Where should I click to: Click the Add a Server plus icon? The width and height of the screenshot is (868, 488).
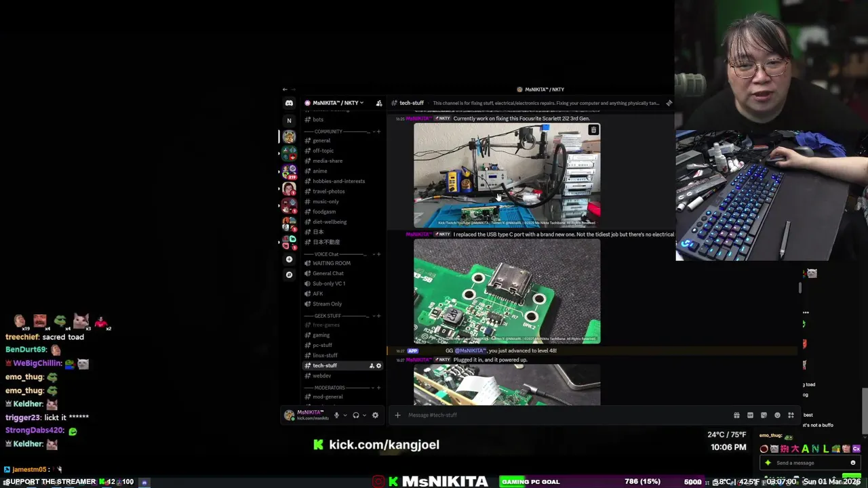tap(289, 259)
